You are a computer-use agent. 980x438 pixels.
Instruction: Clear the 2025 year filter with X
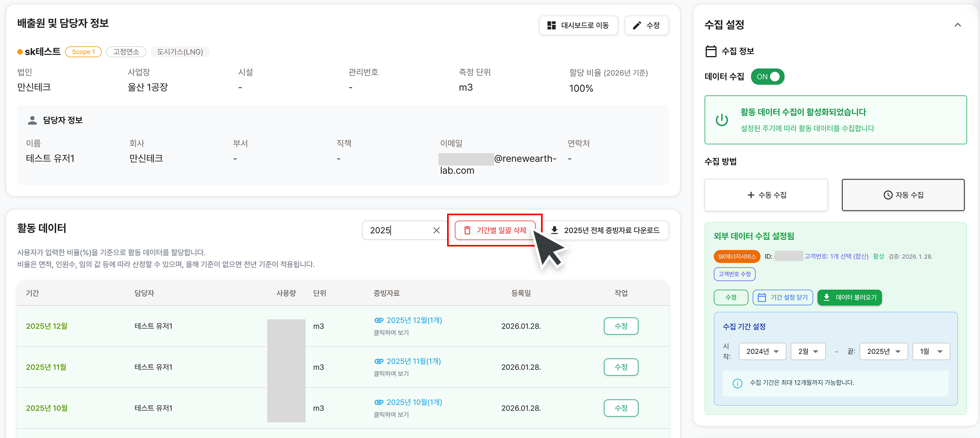click(436, 230)
